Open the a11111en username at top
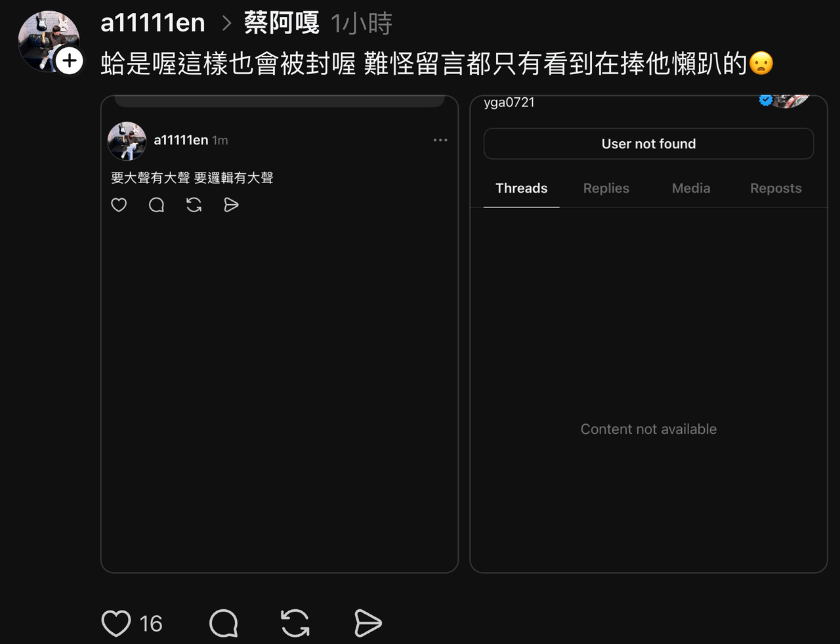 [x=153, y=23]
